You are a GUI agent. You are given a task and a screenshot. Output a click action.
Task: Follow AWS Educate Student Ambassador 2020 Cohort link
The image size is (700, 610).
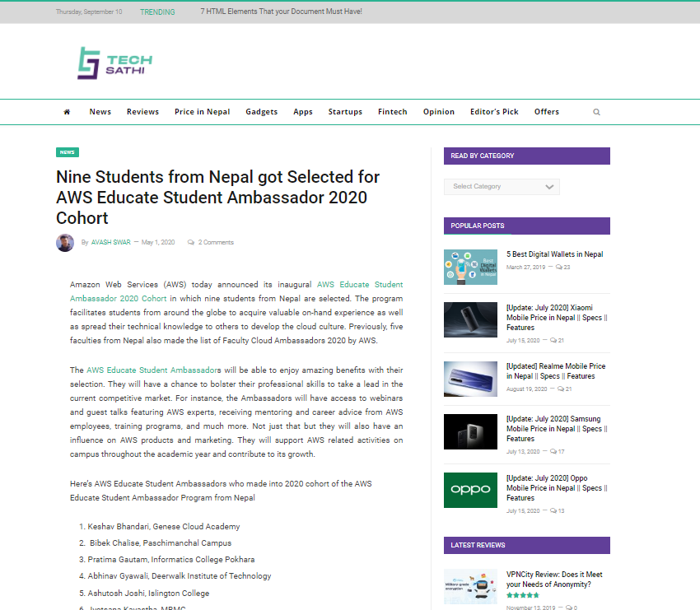[x=236, y=291]
